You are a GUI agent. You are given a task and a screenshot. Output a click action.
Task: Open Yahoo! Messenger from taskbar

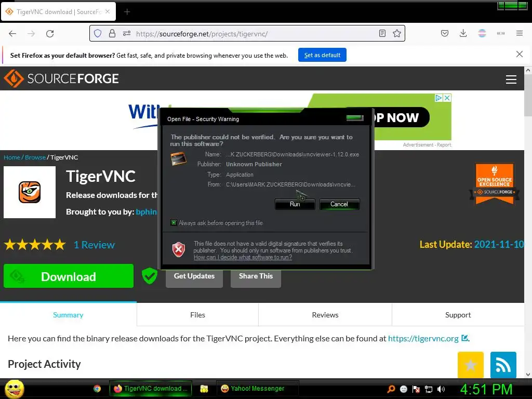coord(257,389)
